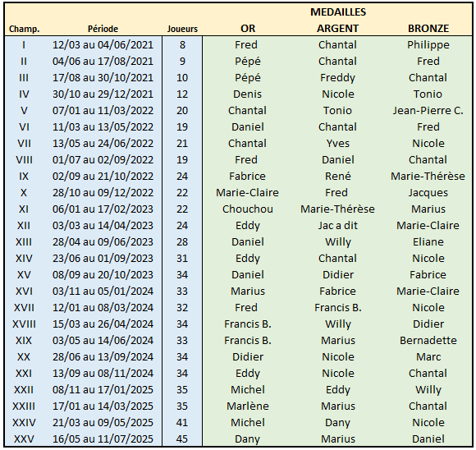Click the Joueurs column header
This screenshot has height=450, width=476.
pos(182,29)
